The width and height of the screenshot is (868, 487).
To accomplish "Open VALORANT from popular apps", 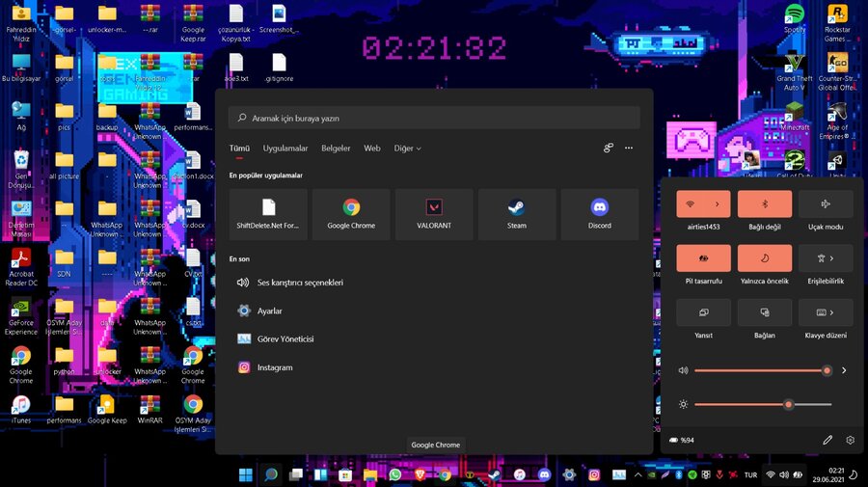I will click(434, 213).
